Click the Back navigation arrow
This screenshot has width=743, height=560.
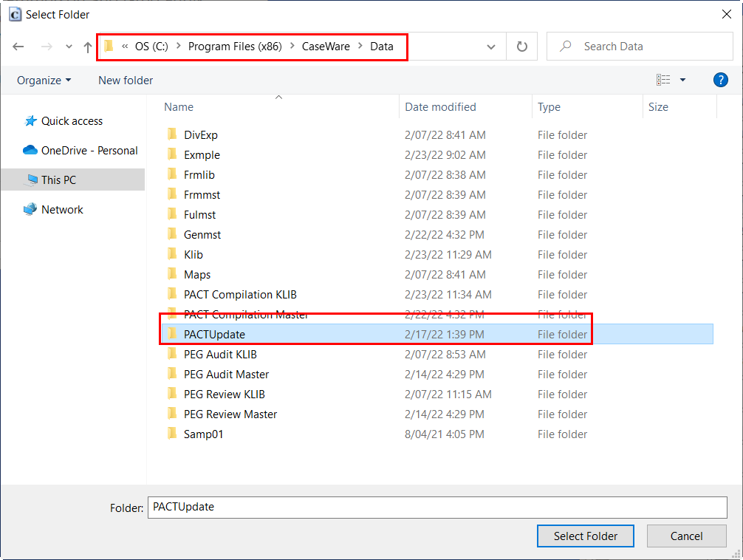pos(18,46)
